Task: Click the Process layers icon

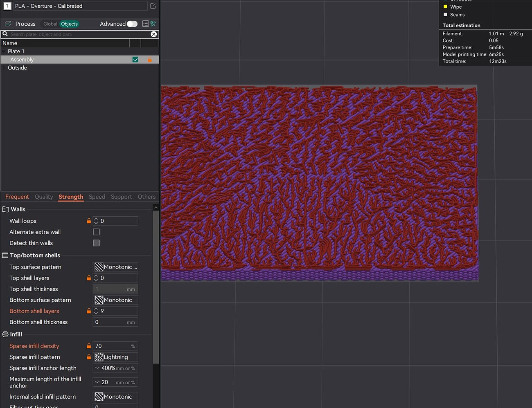Action: click(8, 24)
